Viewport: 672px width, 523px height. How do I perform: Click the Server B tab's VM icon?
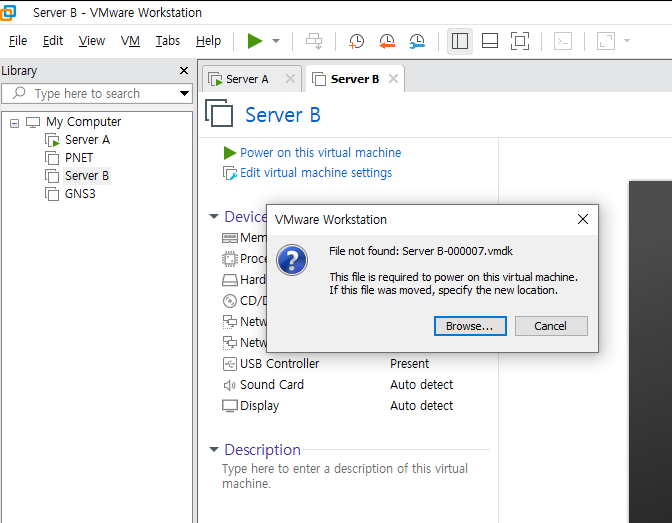click(319, 79)
